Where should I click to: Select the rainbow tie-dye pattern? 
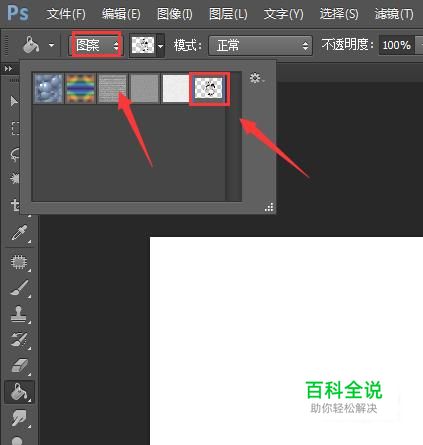80,88
